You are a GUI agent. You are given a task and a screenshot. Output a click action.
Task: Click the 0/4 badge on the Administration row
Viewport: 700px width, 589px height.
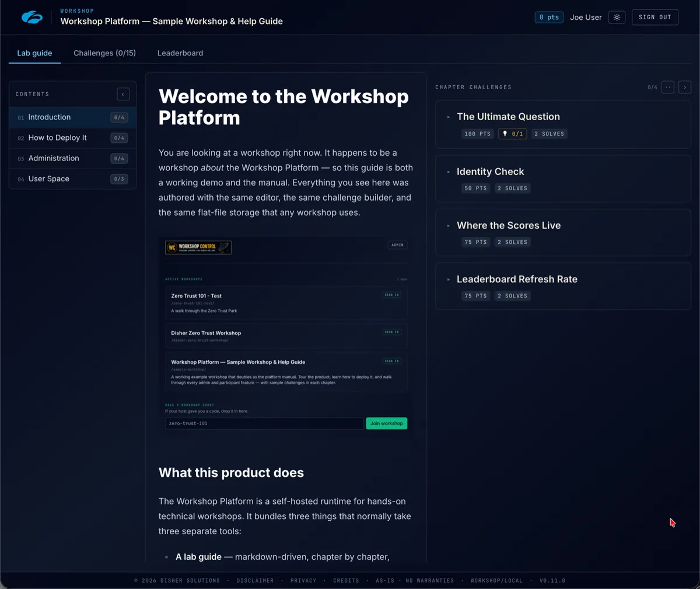119,159
